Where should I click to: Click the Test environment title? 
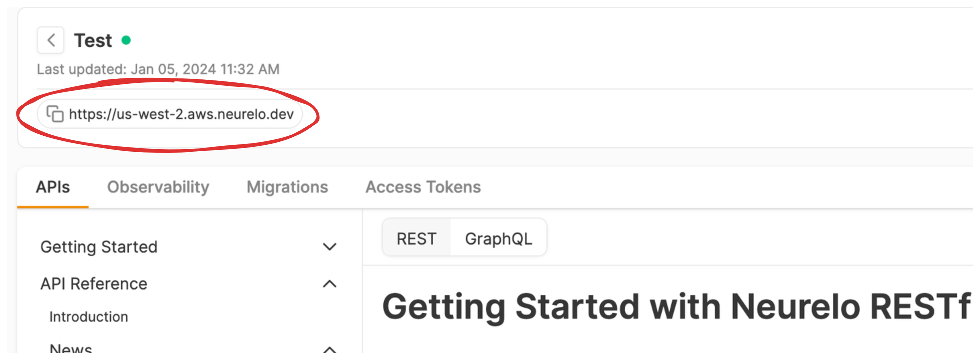coord(93,40)
